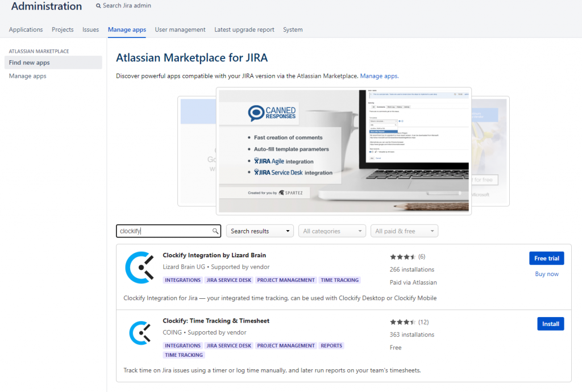Switch to the User management tab
Screen dimensions: 582x392
[180, 30]
